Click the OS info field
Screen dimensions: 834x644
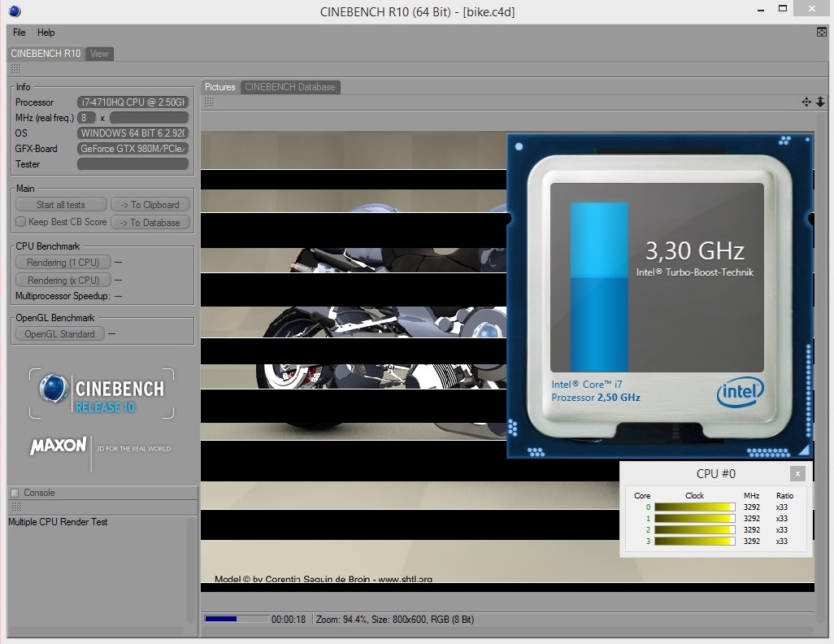[x=133, y=133]
